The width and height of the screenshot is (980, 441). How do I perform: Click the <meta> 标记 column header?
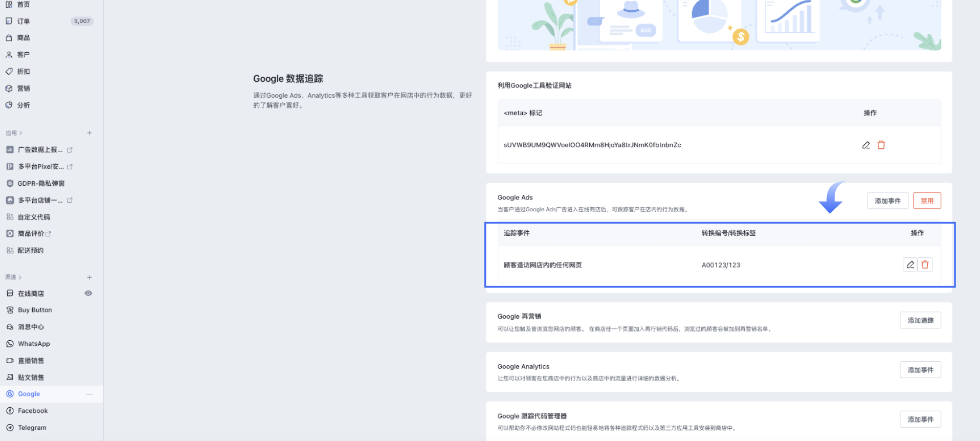point(523,113)
